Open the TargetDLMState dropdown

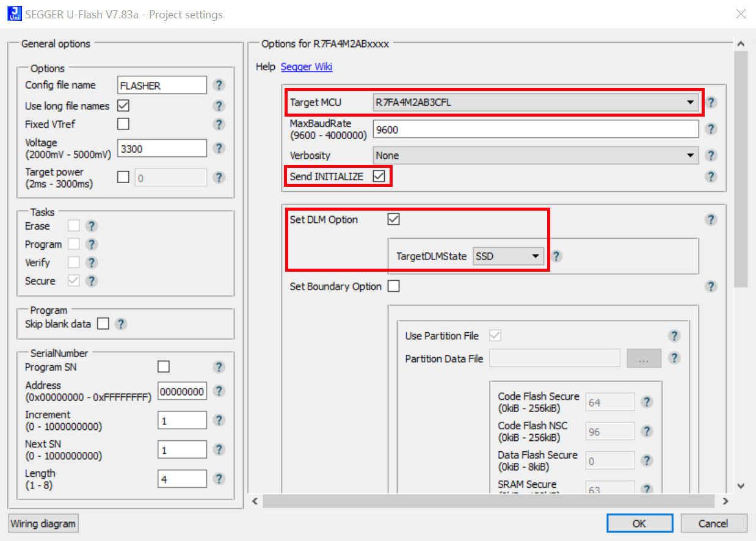[x=508, y=256]
